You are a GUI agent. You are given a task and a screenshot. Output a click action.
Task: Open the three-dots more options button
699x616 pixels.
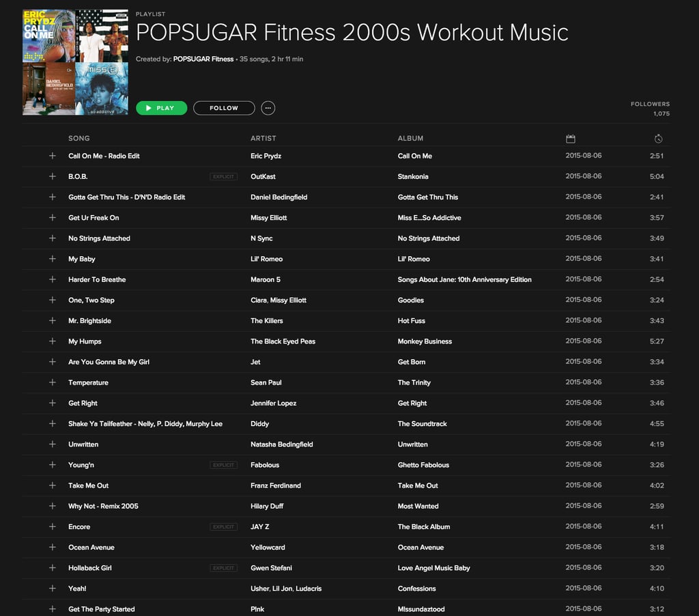(268, 108)
